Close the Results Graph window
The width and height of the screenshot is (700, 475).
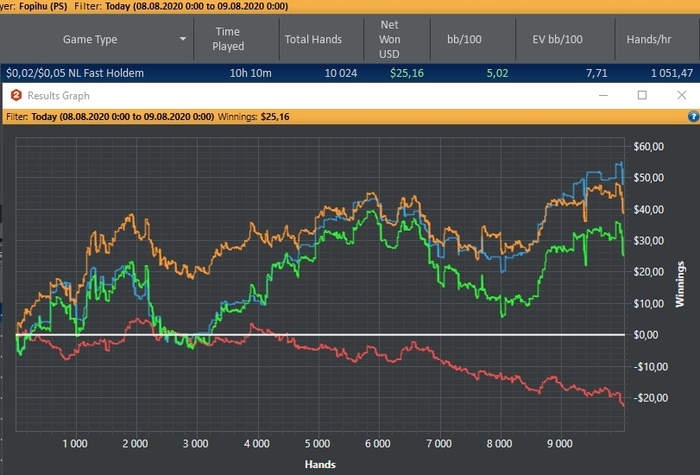click(681, 95)
